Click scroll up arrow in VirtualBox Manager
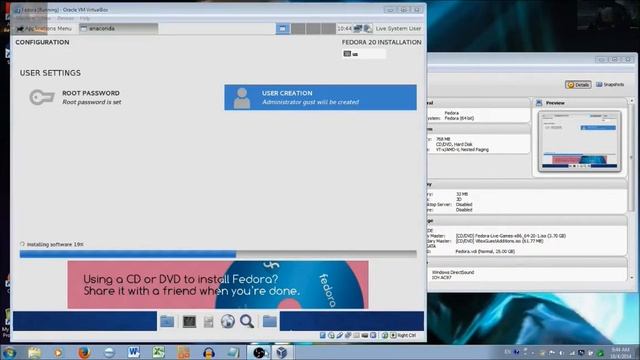The width and height of the screenshot is (640, 360). 632,101
